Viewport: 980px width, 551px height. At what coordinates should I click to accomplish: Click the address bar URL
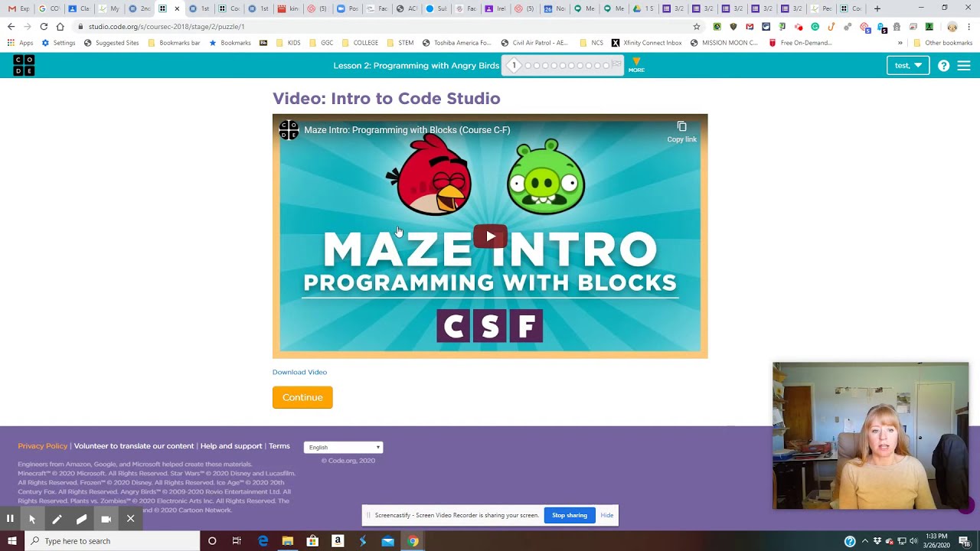(x=166, y=27)
